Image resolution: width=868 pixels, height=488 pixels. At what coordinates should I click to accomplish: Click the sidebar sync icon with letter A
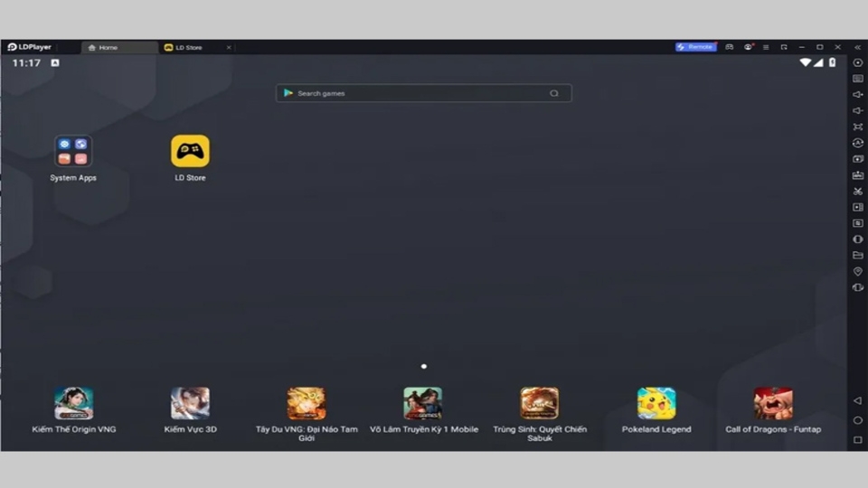click(x=857, y=143)
